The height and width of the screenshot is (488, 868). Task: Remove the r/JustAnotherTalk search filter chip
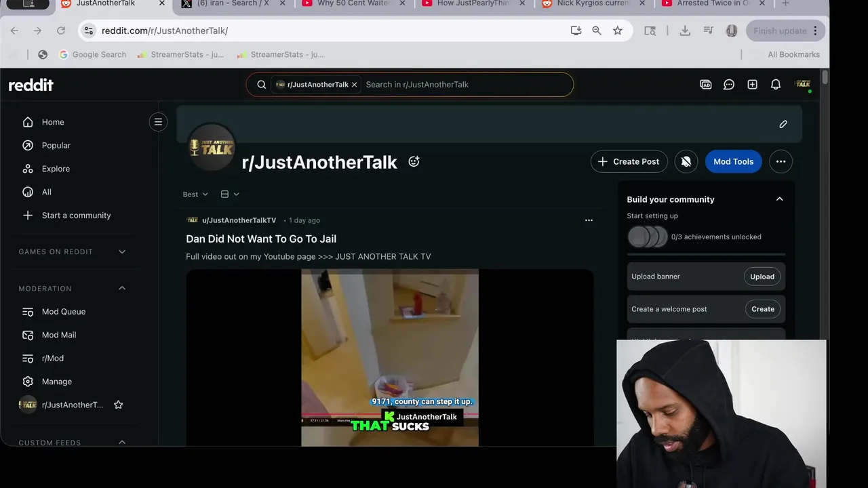[x=354, y=85]
